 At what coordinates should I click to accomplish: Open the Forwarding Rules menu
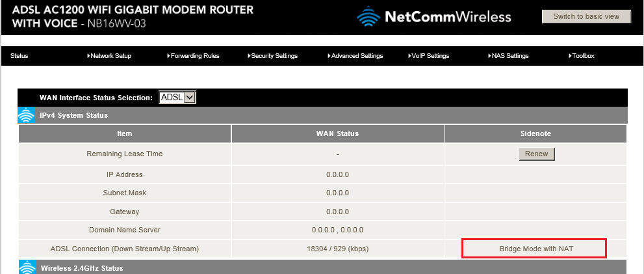193,56
